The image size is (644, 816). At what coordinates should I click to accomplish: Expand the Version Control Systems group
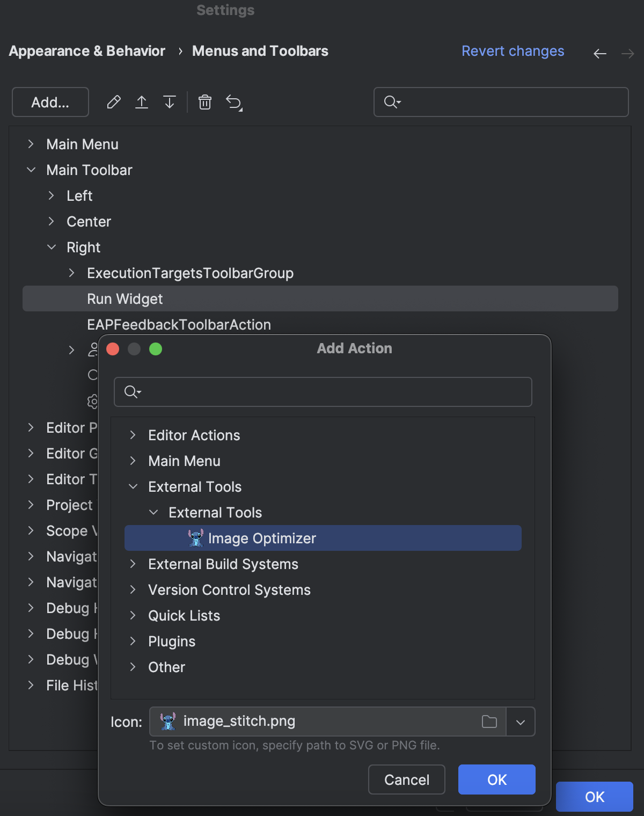click(133, 590)
